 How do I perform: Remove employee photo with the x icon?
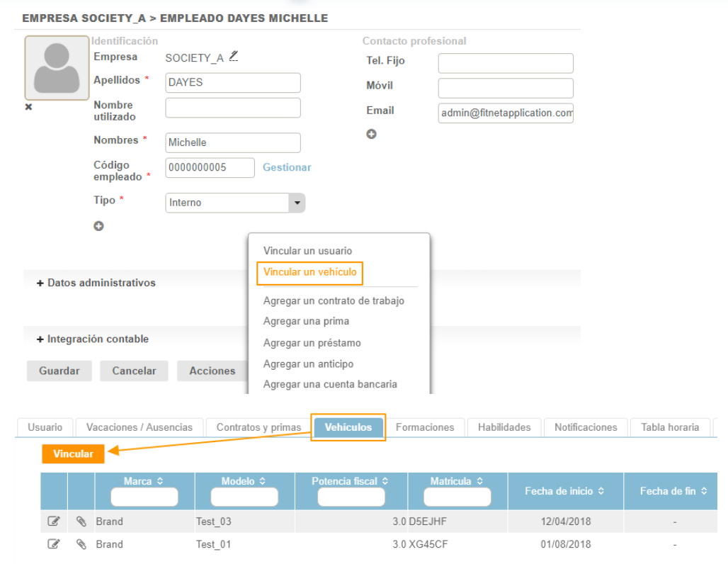click(28, 107)
